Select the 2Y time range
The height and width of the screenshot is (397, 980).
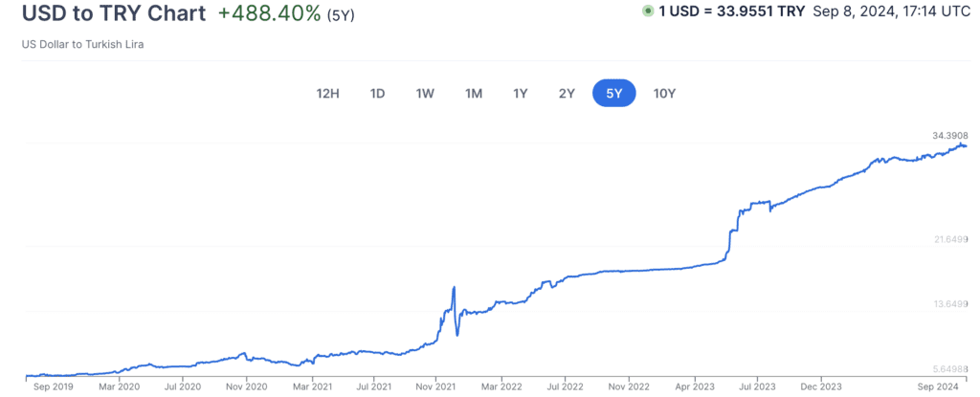[567, 93]
